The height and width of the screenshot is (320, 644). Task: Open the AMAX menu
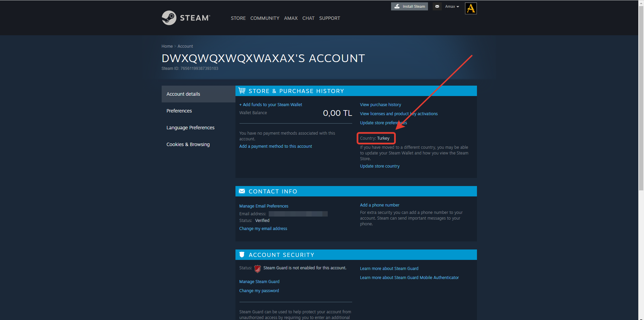pos(291,18)
